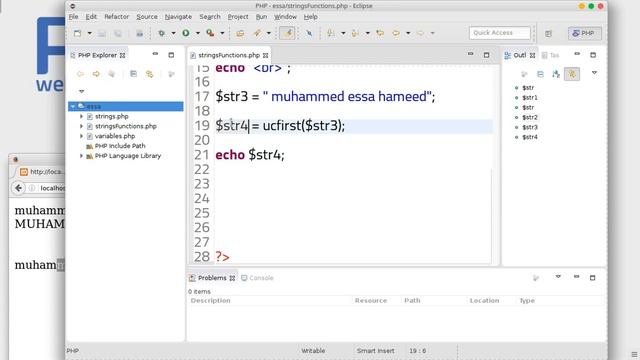Select PHP Include Path item
This screenshot has width=640, height=360.
tap(120, 146)
